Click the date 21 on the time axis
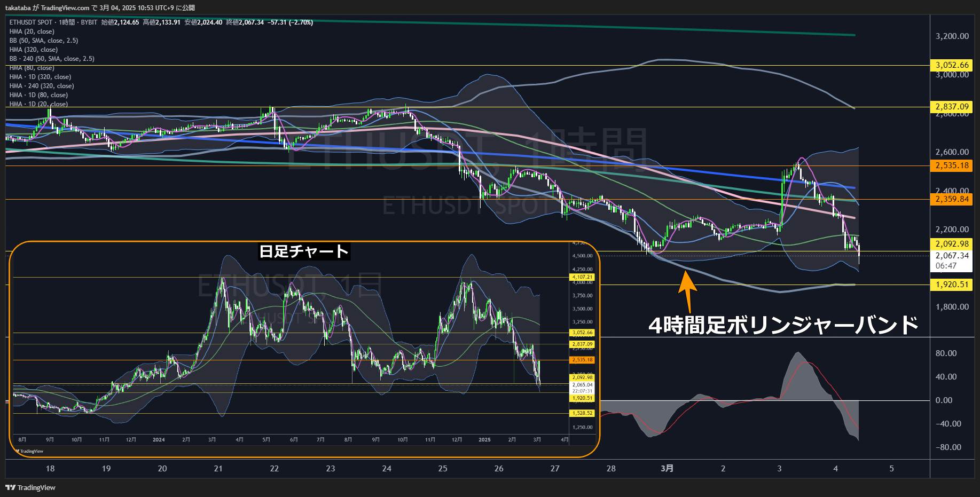Screen dimensions: 980x497 (x=218, y=469)
